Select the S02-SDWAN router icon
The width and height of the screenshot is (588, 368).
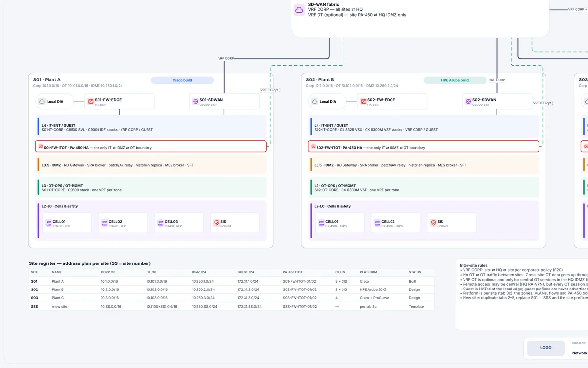click(x=467, y=102)
